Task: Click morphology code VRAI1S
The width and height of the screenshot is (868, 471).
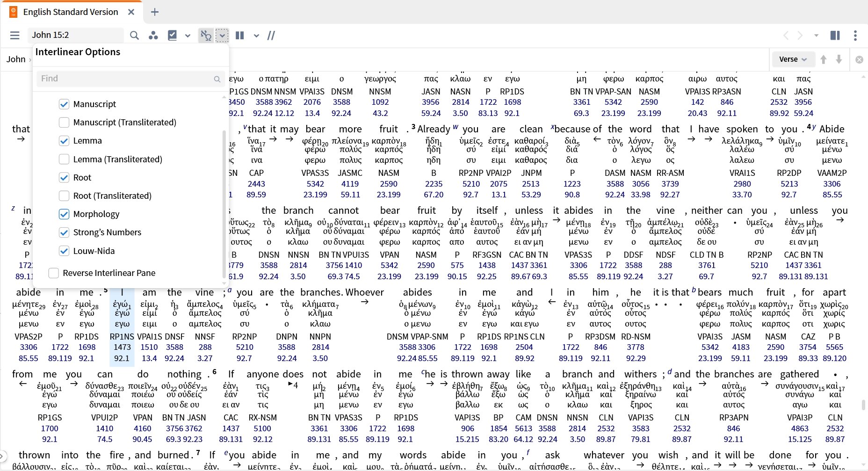Action: coord(742,173)
